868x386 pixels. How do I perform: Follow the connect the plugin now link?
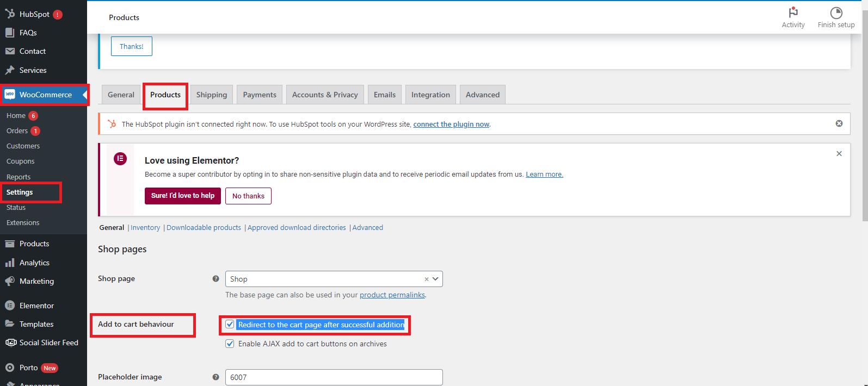[451, 124]
